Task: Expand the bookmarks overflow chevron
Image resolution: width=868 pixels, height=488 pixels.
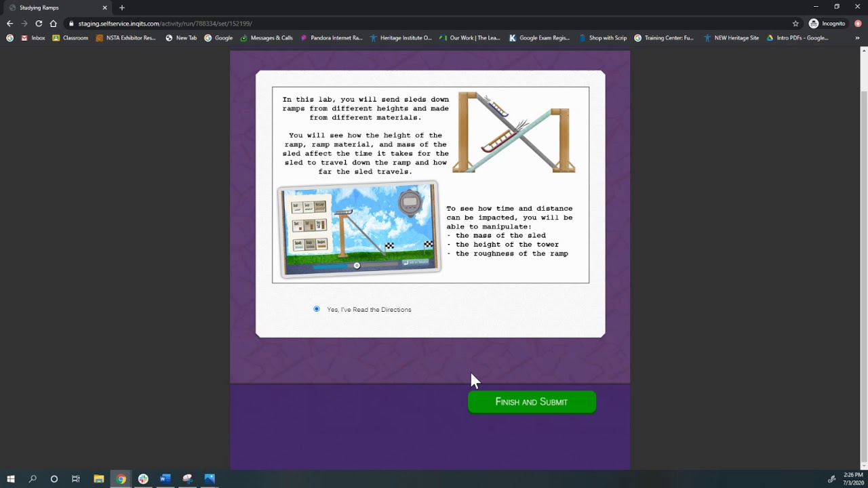Action: pos(857,38)
